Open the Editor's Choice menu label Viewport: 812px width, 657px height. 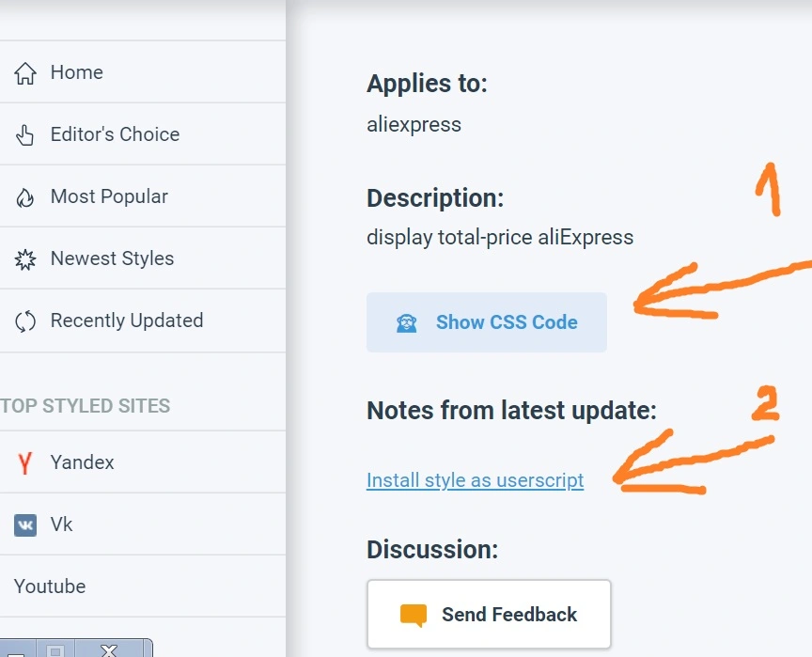click(x=115, y=134)
